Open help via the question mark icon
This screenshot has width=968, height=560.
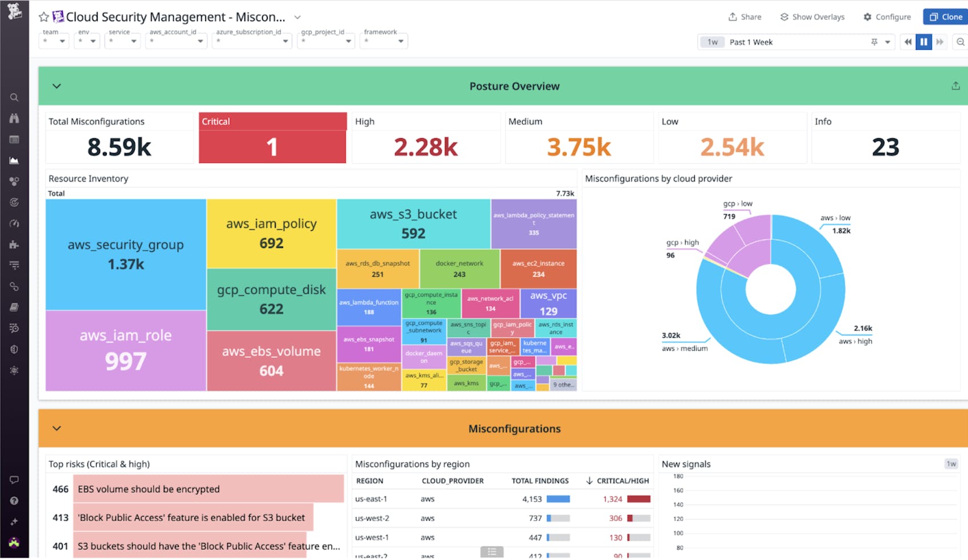point(14,501)
